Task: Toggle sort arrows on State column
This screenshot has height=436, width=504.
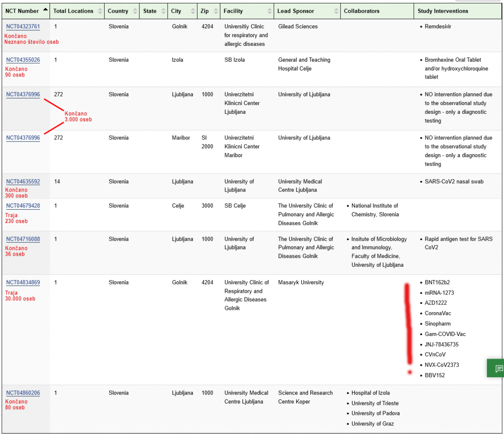Action: coord(163,11)
